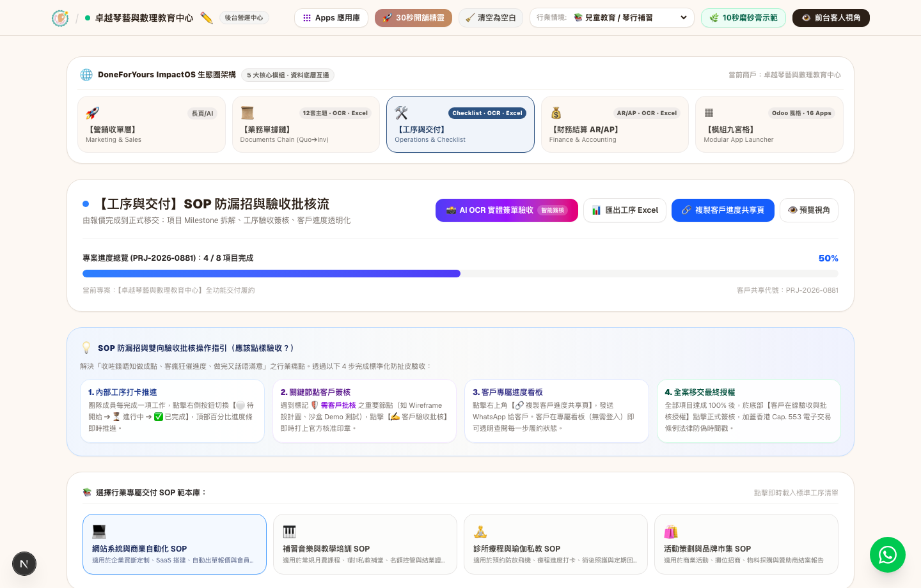Switch to 業務單據鏈 Documents Chain module
Viewport: 921px width, 588px height.
tap(306, 125)
